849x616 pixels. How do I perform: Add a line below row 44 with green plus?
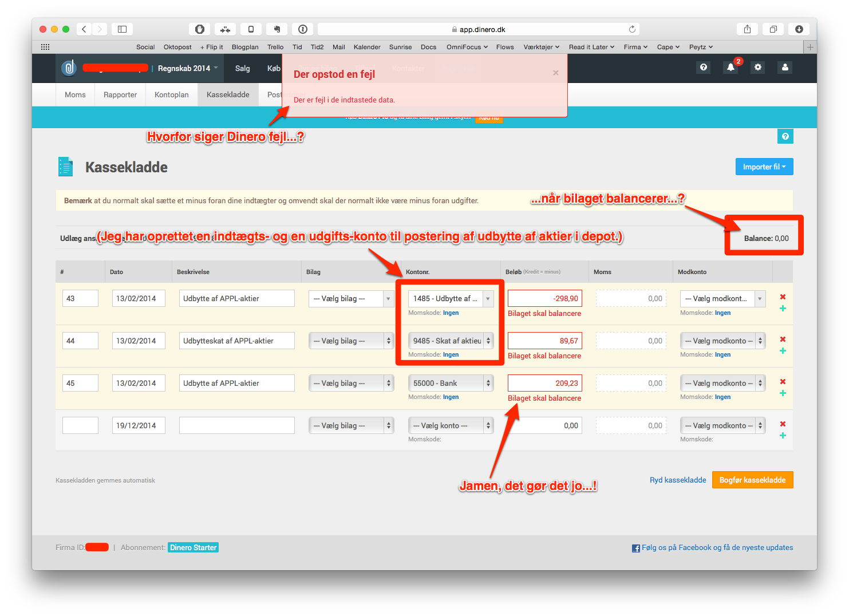(x=783, y=351)
